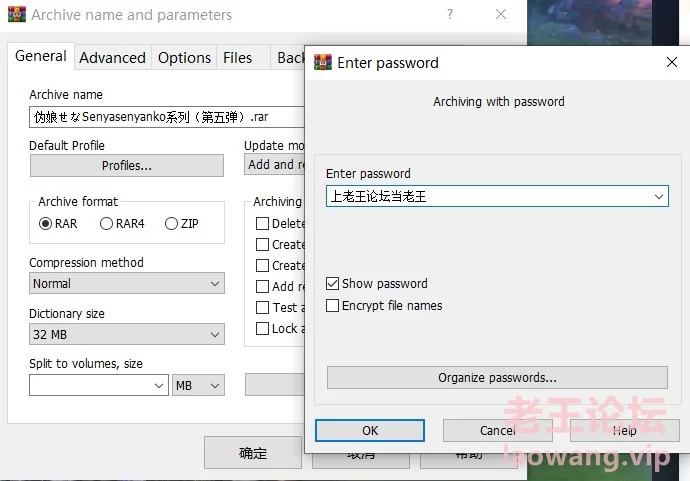The image size is (690, 481).
Task: Click WinRAR icon in Enter password title
Action: coord(323,62)
